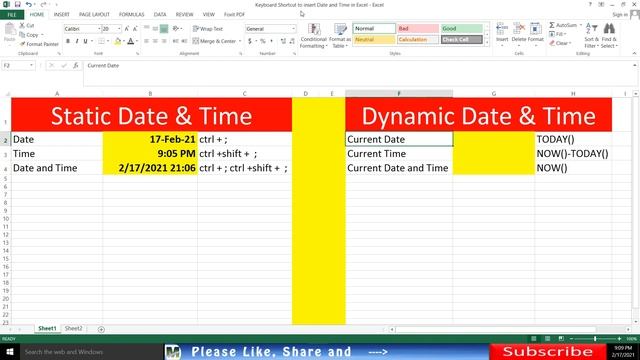This screenshot has width=640, height=360.
Task: Click Increase Decimal icon
Action: (x=283, y=41)
